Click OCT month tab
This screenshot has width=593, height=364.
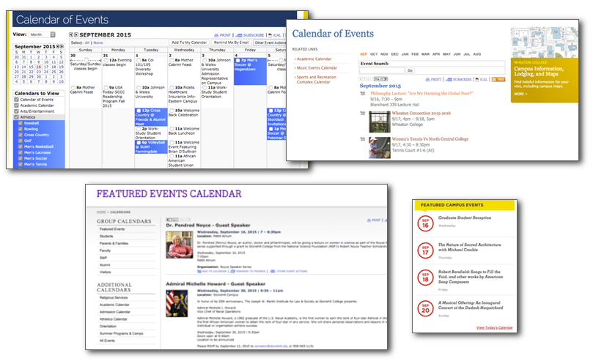[x=374, y=54]
